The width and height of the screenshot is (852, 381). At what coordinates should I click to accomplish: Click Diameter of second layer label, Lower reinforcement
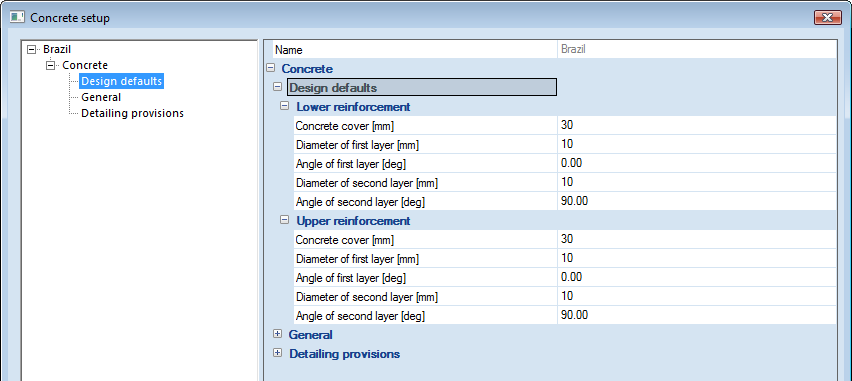366,183
